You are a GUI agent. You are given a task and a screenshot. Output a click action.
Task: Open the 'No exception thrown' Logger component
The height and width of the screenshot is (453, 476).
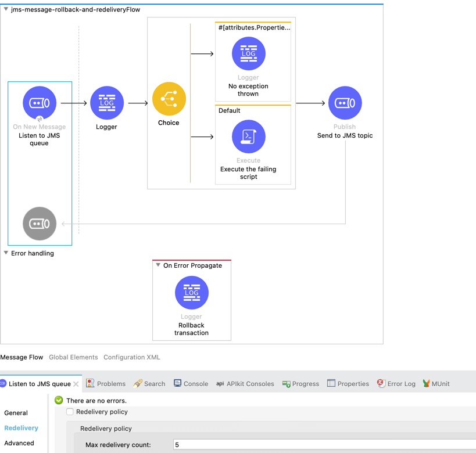(x=248, y=53)
